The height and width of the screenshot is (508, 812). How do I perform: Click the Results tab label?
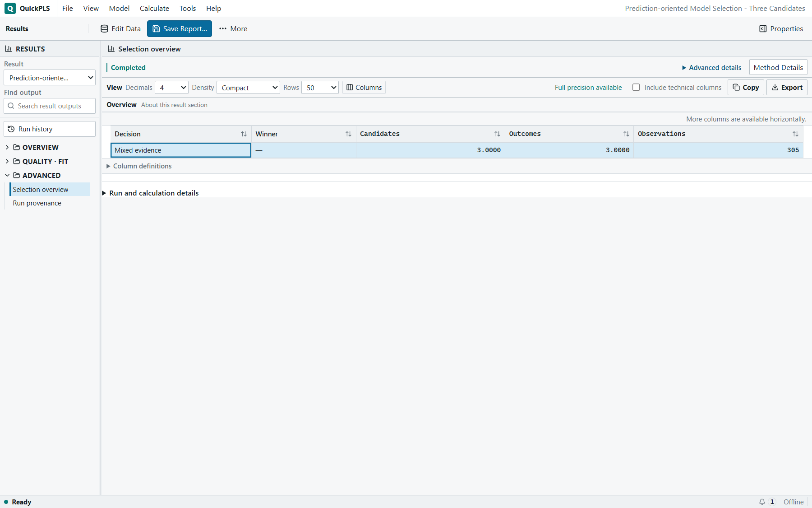pyautogui.click(x=17, y=28)
